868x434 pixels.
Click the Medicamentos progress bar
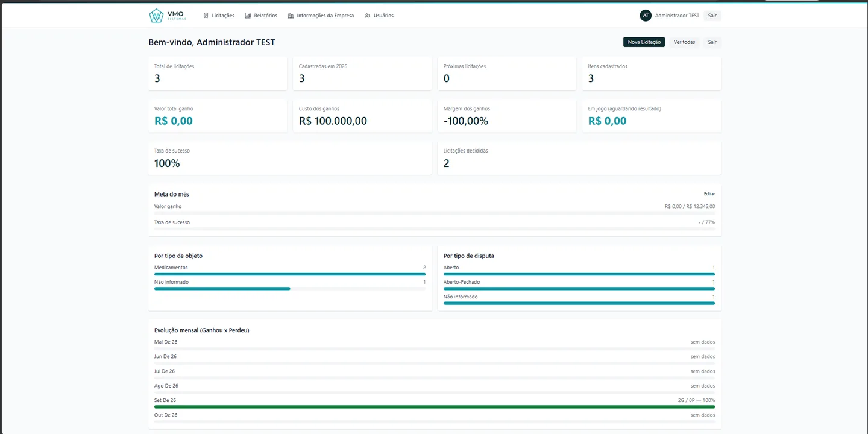290,274
